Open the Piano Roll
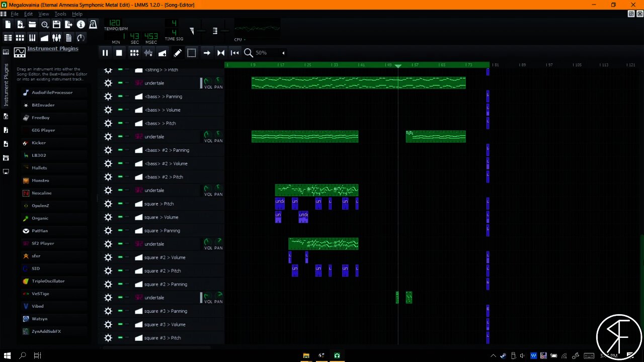Image resolution: width=644 pixels, height=362 pixels. [x=32, y=38]
